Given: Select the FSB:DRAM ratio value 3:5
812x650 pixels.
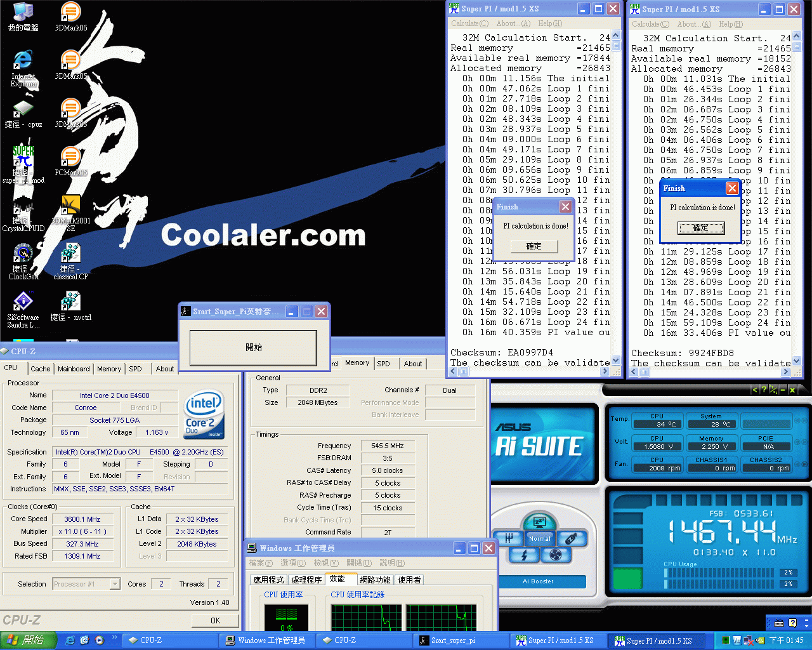Looking at the screenshot, I should point(387,458).
